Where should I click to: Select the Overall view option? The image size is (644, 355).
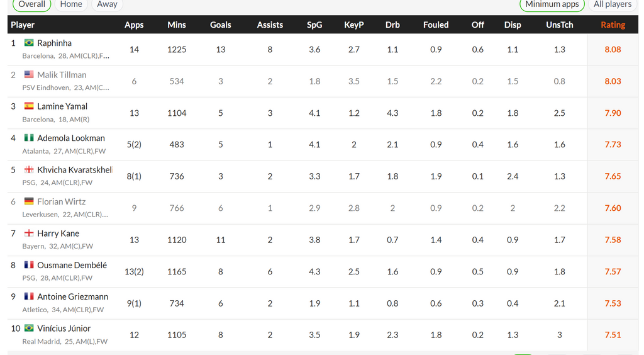[x=31, y=4]
